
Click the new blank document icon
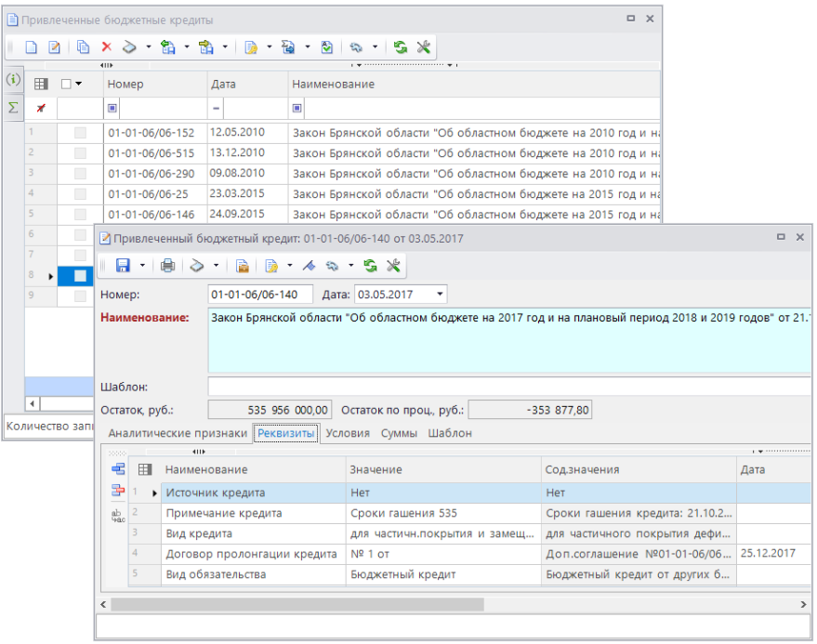click(x=31, y=46)
